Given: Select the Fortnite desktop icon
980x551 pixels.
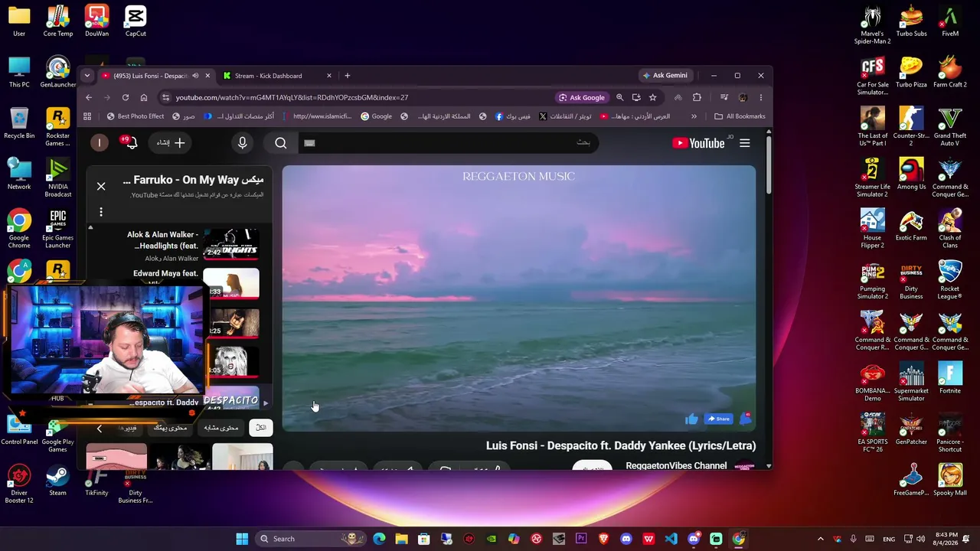Looking at the screenshot, I should [x=949, y=379].
